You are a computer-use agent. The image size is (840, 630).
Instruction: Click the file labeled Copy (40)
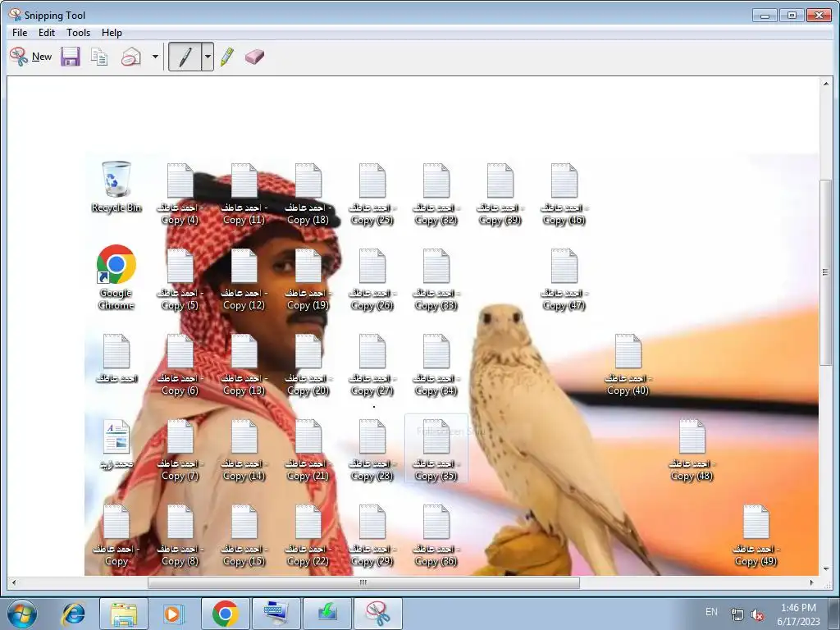pos(628,363)
